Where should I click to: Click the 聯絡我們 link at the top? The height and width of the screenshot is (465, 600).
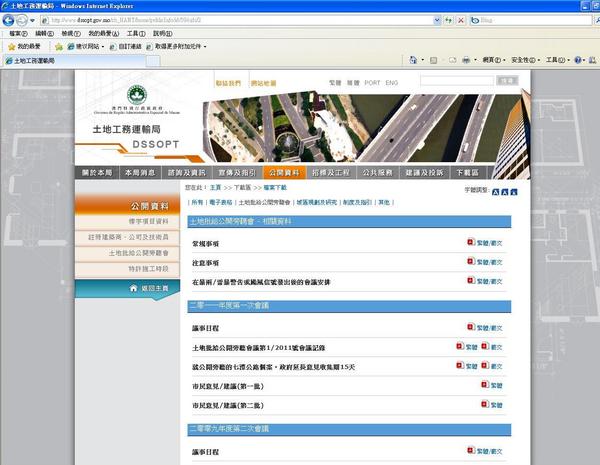(x=228, y=83)
